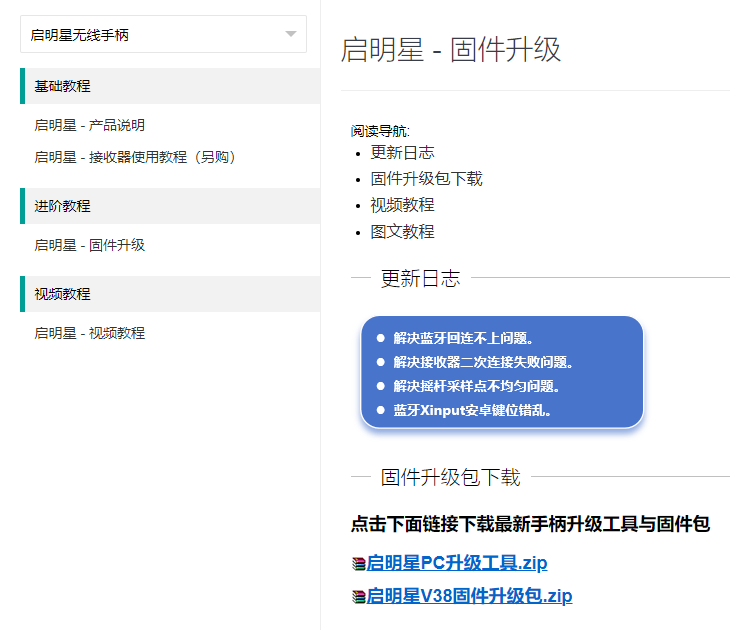Select the 视频教程 section header
The image size is (730, 630).
pos(170,294)
